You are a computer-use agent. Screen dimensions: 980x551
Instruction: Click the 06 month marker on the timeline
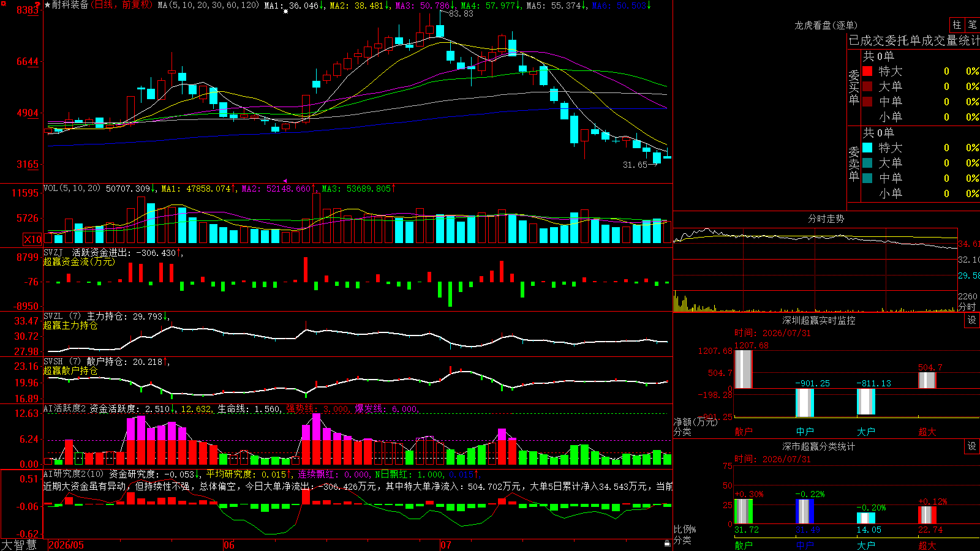coord(229,545)
